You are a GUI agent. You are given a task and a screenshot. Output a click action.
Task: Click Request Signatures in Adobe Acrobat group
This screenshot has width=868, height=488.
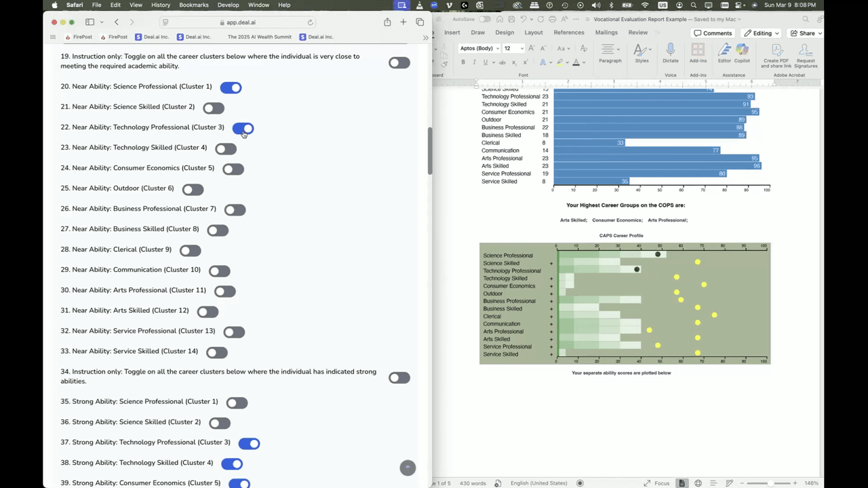(x=806, y=56)
